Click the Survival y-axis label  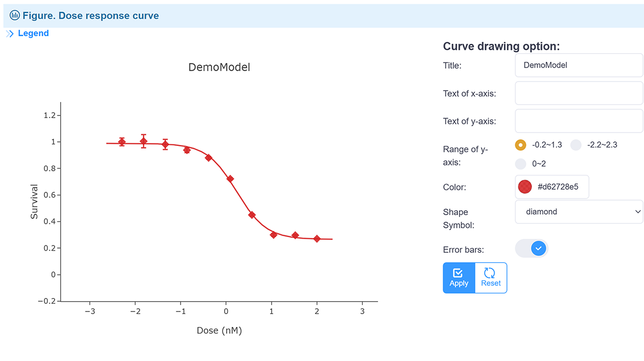coord(35,202)
